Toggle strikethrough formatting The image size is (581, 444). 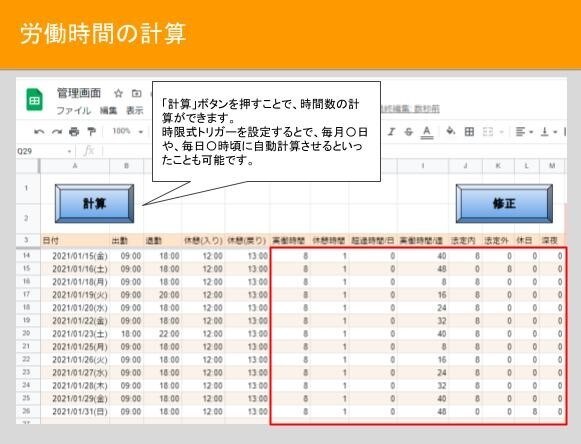[409, 132]
